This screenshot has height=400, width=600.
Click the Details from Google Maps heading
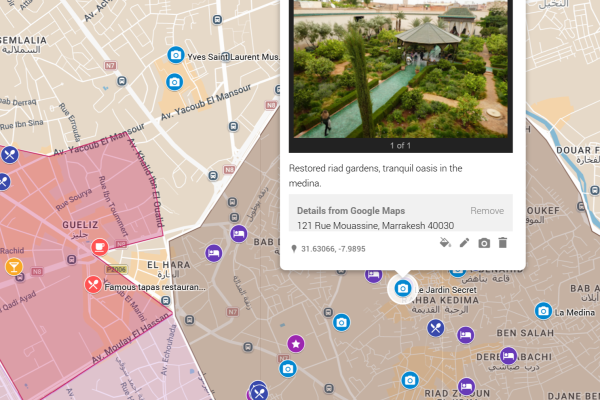[x=351, y=211]
